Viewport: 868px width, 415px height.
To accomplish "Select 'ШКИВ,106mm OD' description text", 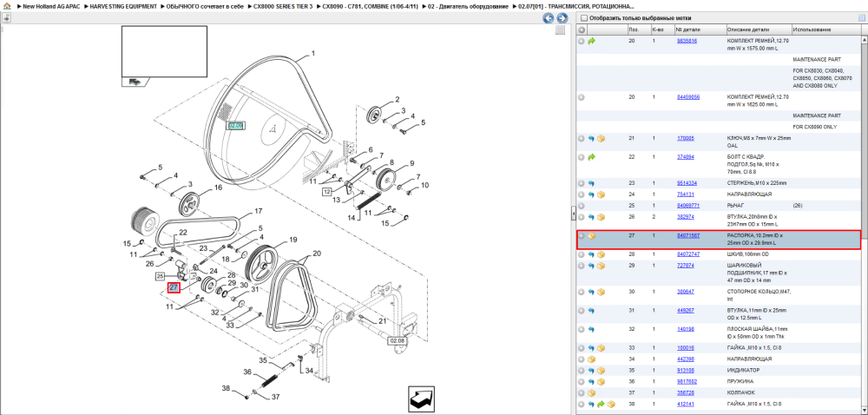I will coord(750,254).
